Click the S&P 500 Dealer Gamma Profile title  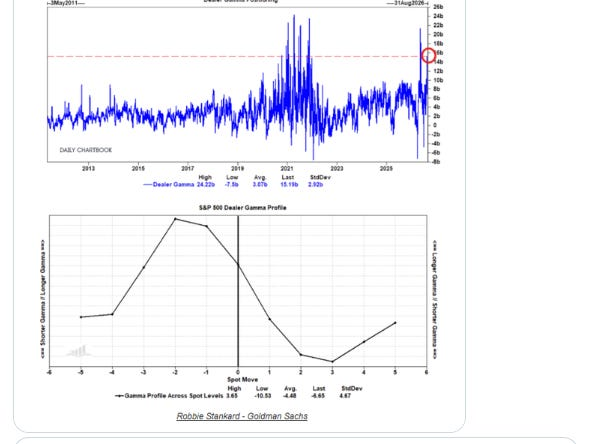point(242,208)
